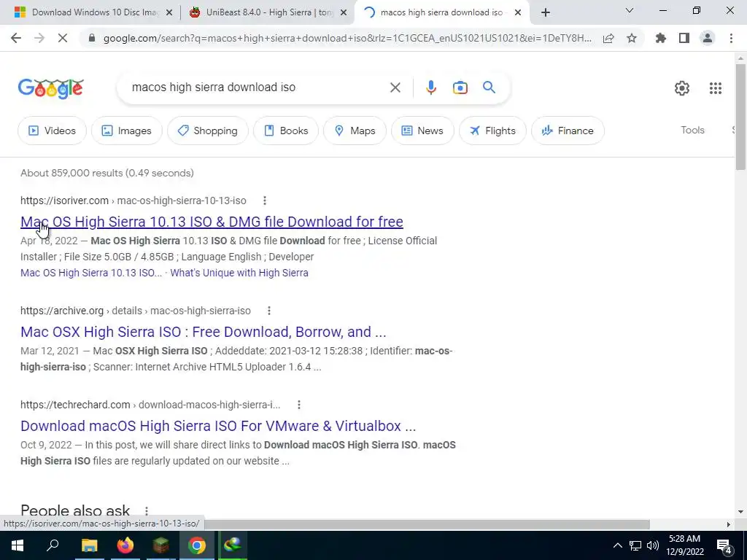The width and height of the screenshot is (747, 560).
Task: Submit search with the magnifier icon
Action: (x=489, y=87)
